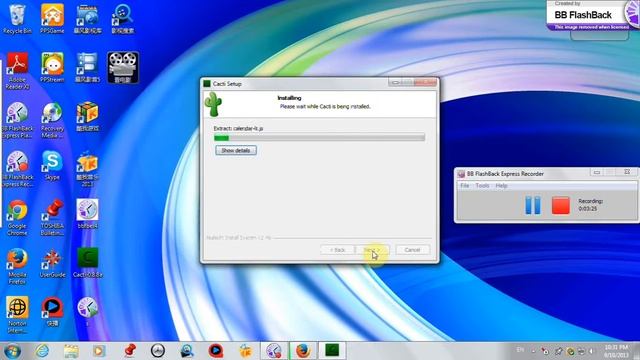Select BB FlashBack Express Player desktop shortcut
The width and height of the screenshot is (640, 360).
tap(17, 120)
